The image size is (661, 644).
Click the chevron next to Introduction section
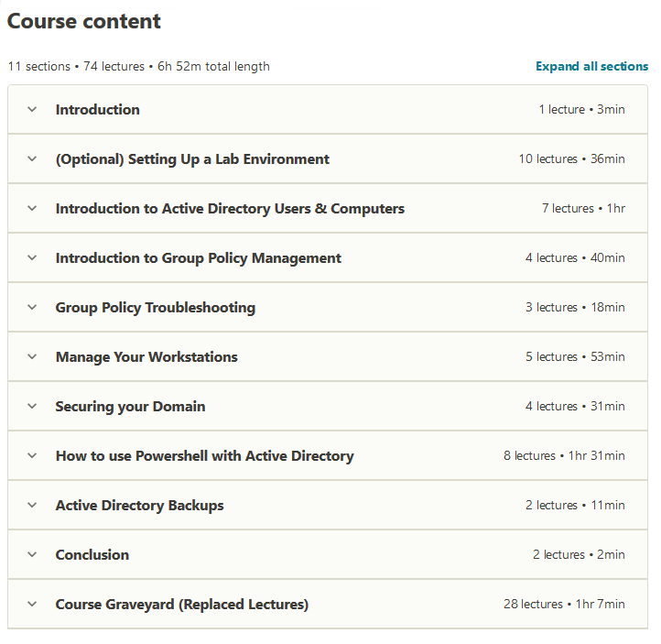32,110
